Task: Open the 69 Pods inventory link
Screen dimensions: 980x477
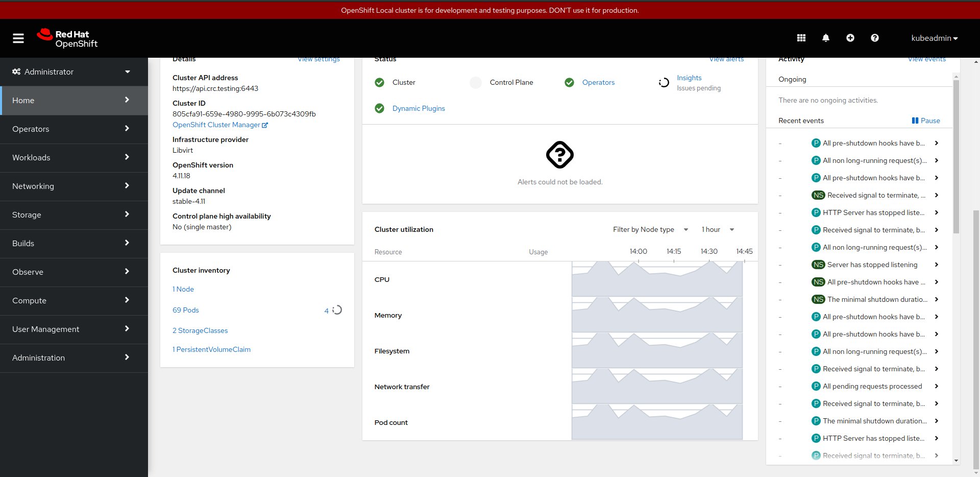Action: click(x=186, y=310)
